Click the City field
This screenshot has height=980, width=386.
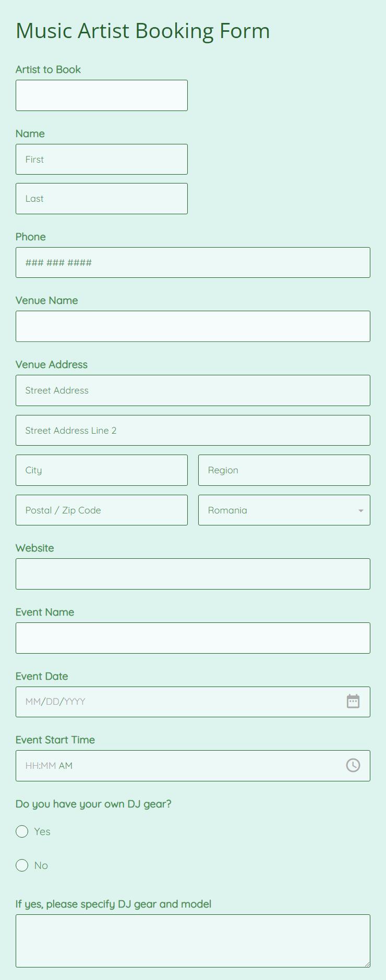[x=102, y=470]
